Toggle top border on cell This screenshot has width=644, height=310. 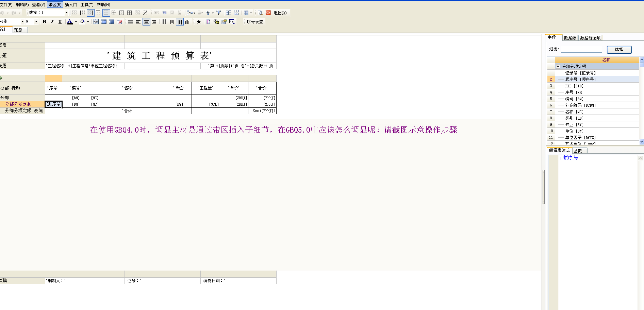[98, 13]
